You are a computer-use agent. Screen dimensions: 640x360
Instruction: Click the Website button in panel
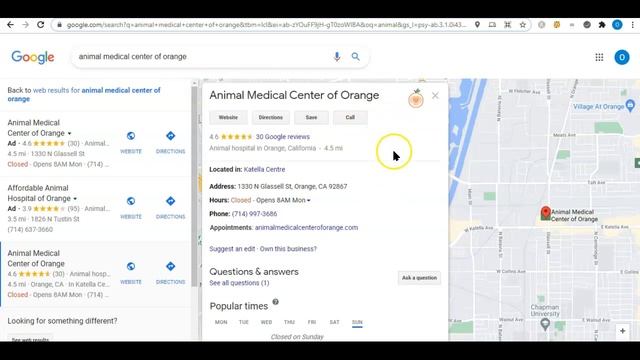[228, 117]
